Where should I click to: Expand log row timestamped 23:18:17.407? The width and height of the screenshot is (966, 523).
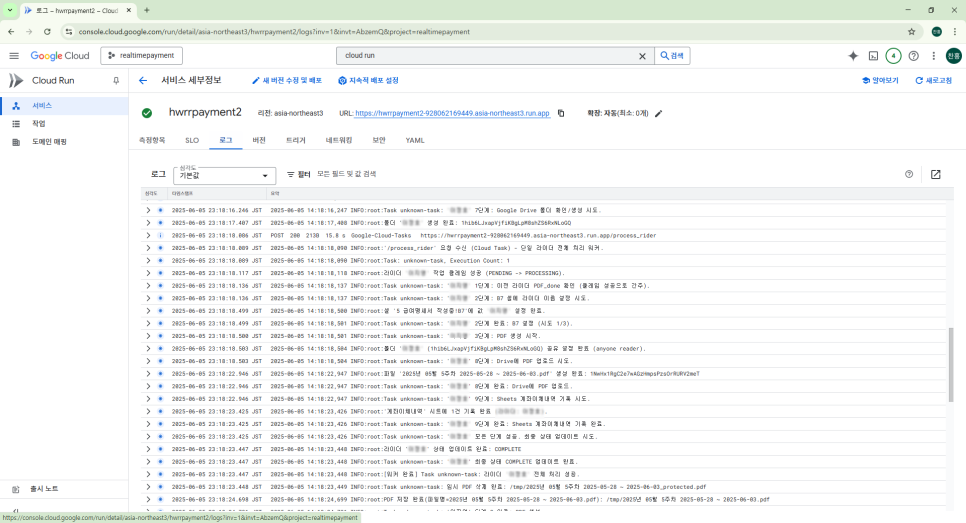point(148,223)
